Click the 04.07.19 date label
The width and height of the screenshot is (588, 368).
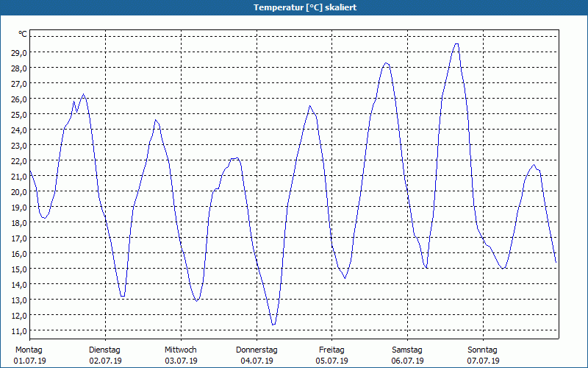coord(257,361)
